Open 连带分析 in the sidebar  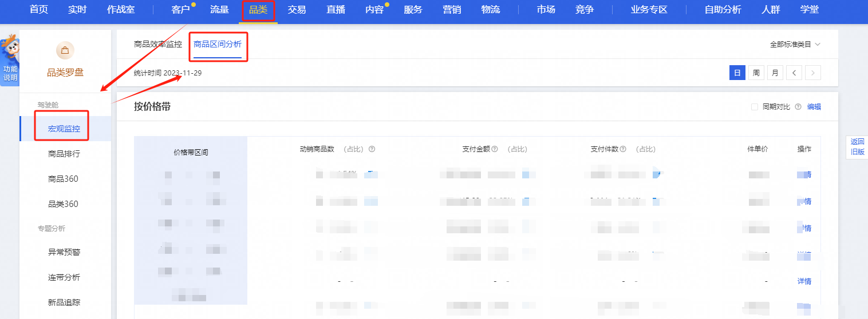[64, 277]
